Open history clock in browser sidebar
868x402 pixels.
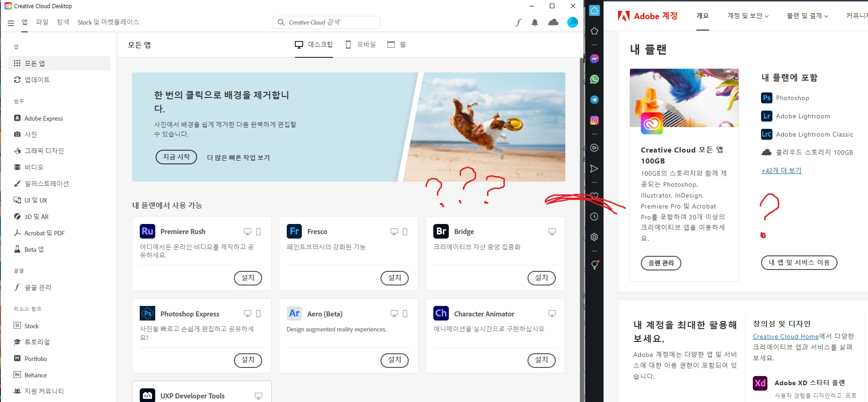click(594, 217)
